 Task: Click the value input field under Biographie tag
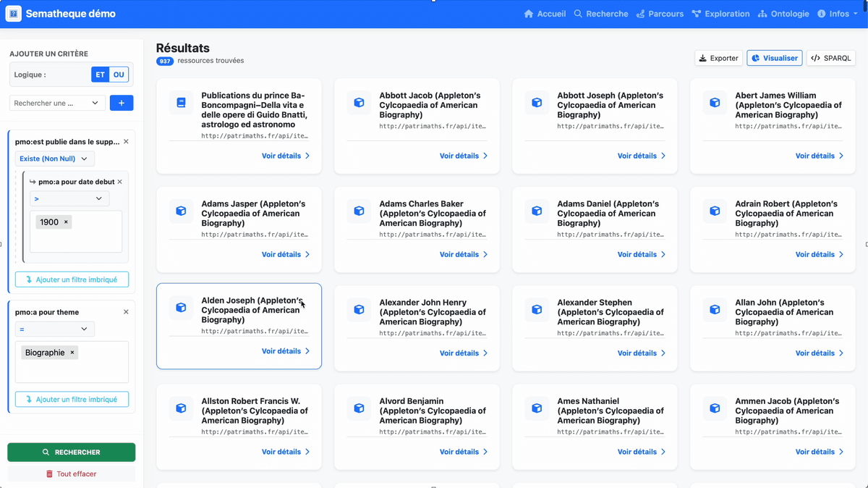click(72, 371)
